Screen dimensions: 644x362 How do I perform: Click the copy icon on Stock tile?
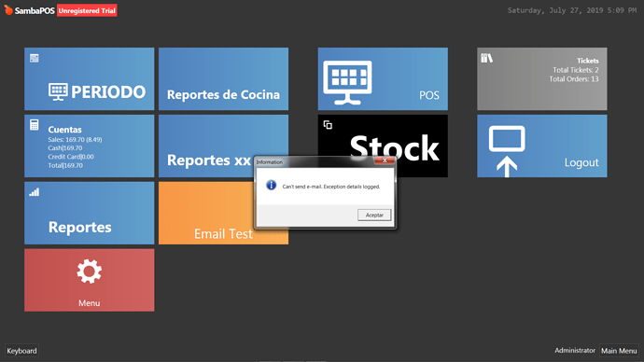pos(328,125)
